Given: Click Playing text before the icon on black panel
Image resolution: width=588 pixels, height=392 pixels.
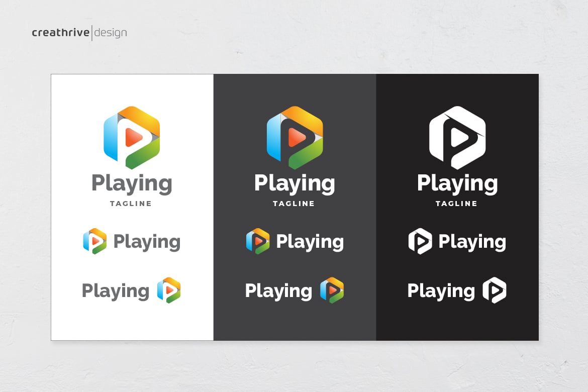Looking at the screenshot, I should [441, 291].
